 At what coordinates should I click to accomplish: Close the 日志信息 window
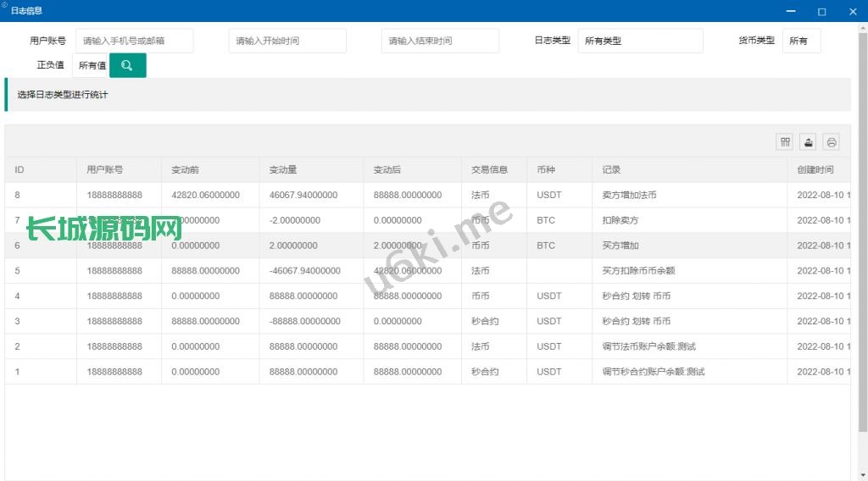tap(853, 11)
